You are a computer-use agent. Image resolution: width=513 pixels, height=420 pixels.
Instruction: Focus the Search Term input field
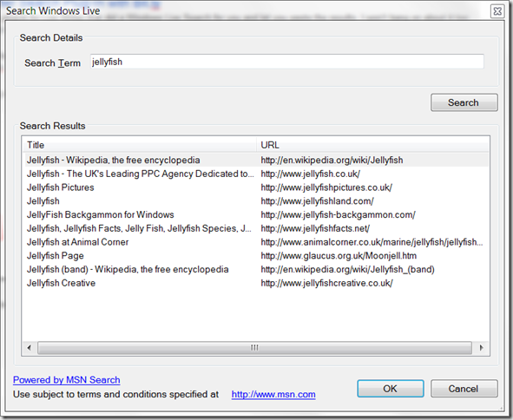[x=287, y=62]
